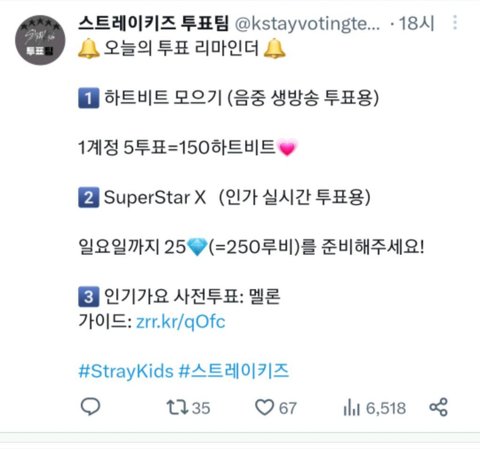Click the retweet count 35
Image resolution: width=480 pixels, height=449 pixels.
pyautogui.click(x=201, y=408)
